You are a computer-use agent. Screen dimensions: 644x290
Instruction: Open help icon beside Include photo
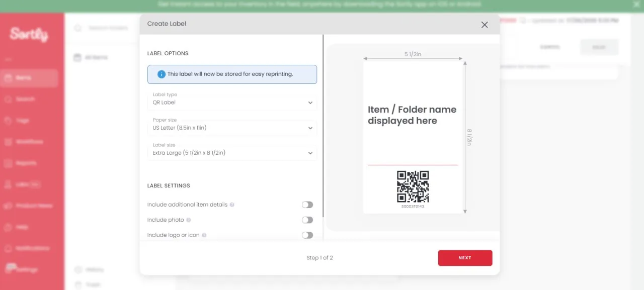click(189, 220)
